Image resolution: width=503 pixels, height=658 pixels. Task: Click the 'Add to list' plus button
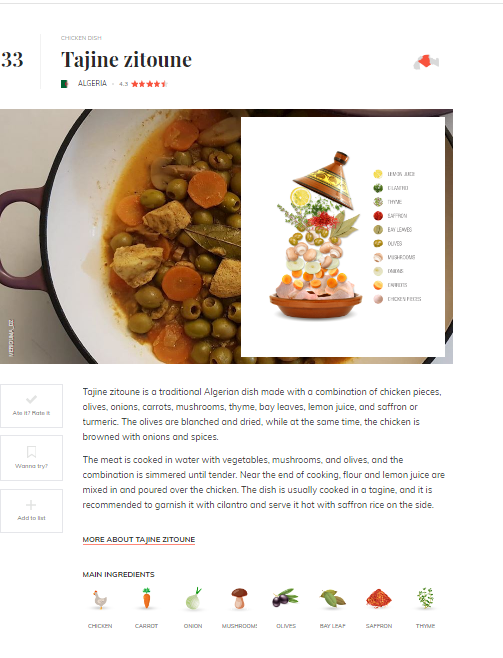[x=31, y=511]
